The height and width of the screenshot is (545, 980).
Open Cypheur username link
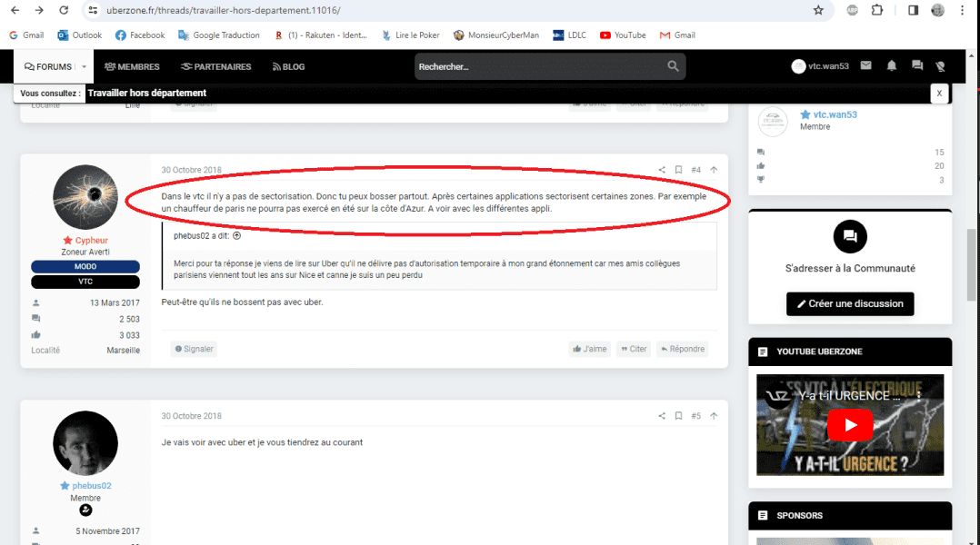(91, 241)
